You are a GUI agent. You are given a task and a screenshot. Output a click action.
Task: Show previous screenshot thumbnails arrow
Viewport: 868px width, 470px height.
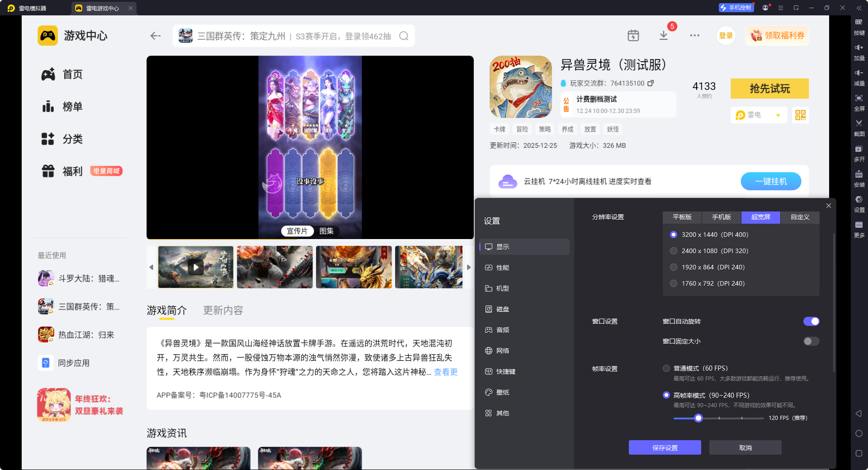pyautogui.click(x=151, y=267)
